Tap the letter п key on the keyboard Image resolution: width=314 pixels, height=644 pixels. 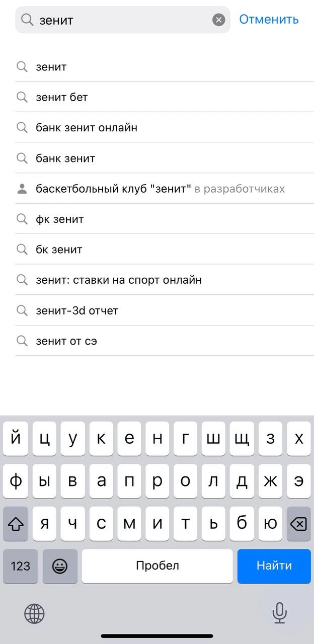[129, 481]
